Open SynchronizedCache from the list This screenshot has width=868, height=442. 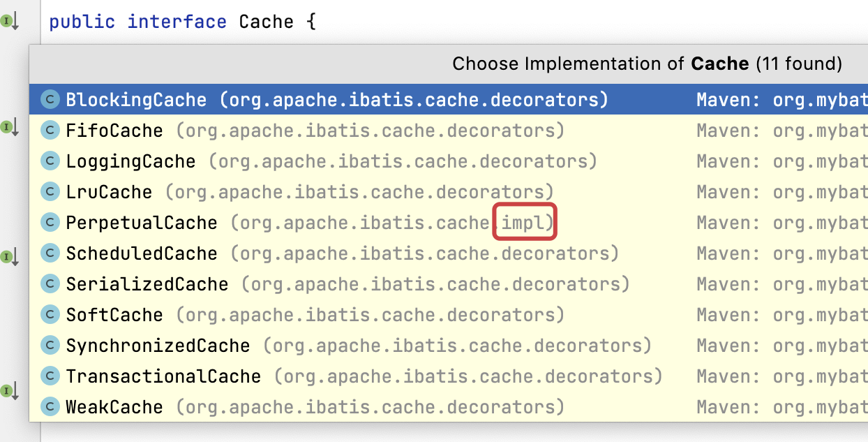449,346
